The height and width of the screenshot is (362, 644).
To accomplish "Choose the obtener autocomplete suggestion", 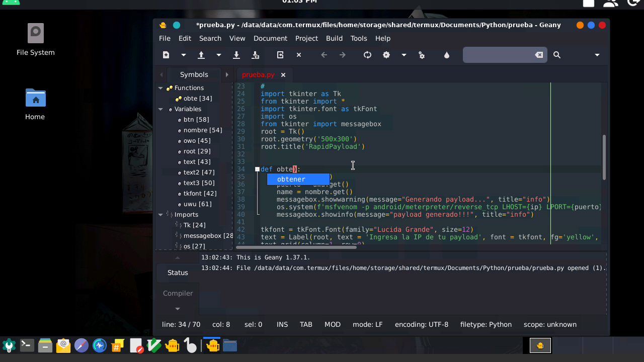I will pos(298,179).
